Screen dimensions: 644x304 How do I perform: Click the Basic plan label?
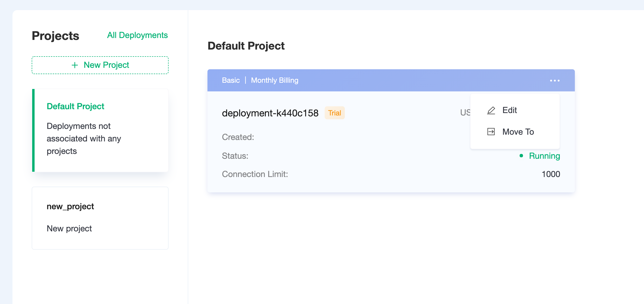pyautogui.click(x=231, y=80)
